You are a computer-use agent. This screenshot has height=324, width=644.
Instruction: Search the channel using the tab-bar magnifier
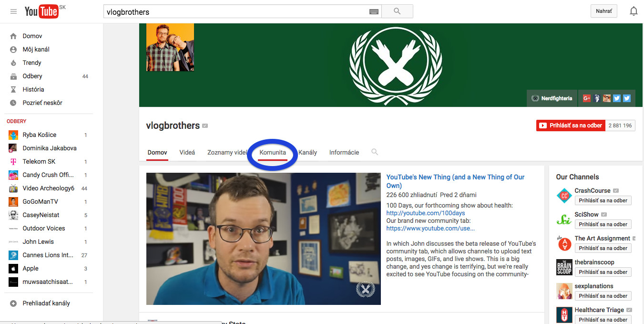pyautogui.click(x=375, y=152)
